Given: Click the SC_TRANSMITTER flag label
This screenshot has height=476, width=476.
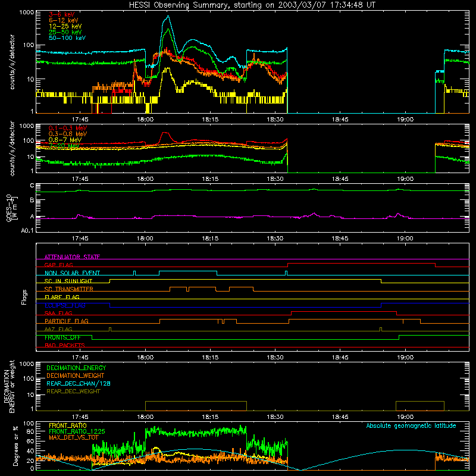Looking at the screenshot, I should tap(68, 289).
